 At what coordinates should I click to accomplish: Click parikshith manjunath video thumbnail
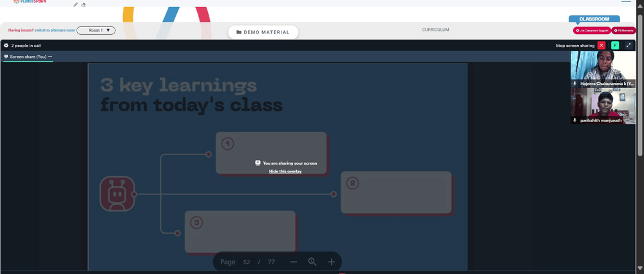603,106
